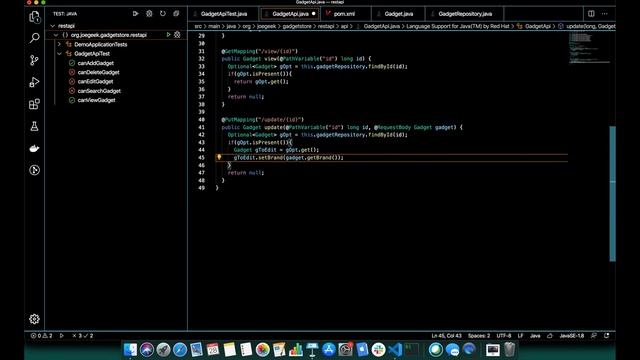This screenshot has width=640, height=360.
Task: Switch to the GadgetApi.java tab
Action: [x=290, y=14]
